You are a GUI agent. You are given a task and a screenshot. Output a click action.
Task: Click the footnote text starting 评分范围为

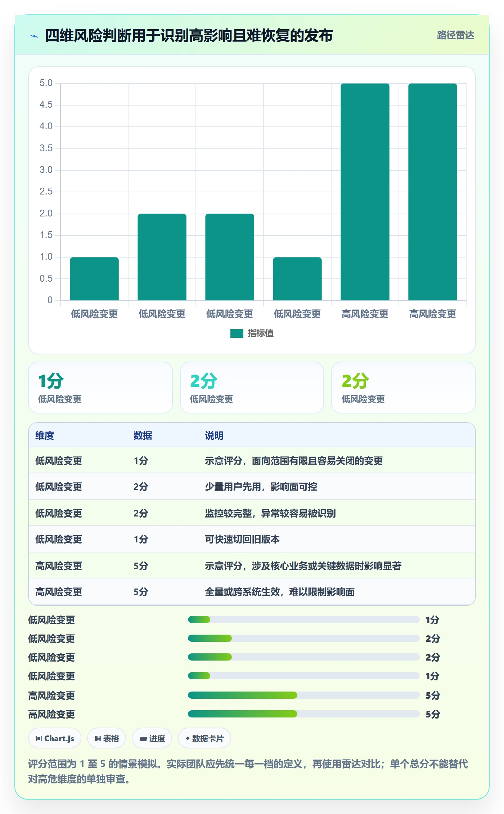tap(248, 771)
